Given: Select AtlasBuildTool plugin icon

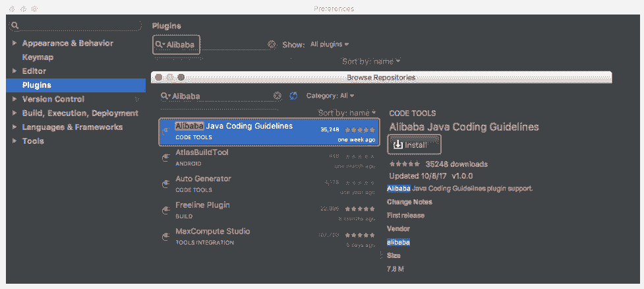Looking at the screenshot, I should point(166,158).
